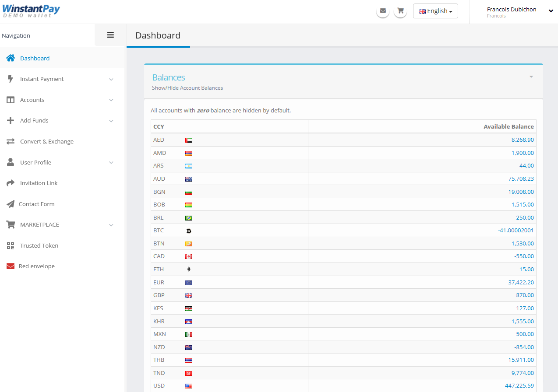Click the Invitation Link item

click(x=39, y=183)
